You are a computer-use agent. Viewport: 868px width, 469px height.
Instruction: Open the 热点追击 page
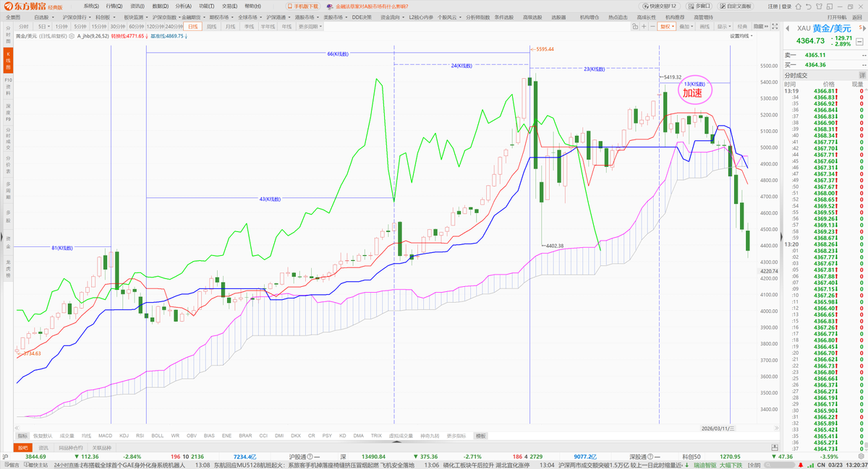click(x=617, y=16)
